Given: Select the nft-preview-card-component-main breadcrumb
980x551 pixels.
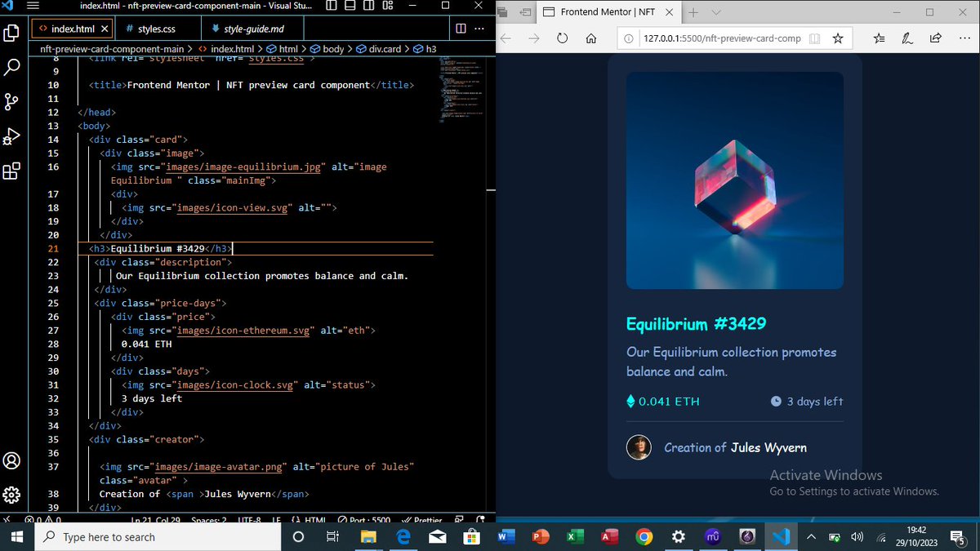Looking at the screenshot, I should pyautogui.click(x=112, y=49).
